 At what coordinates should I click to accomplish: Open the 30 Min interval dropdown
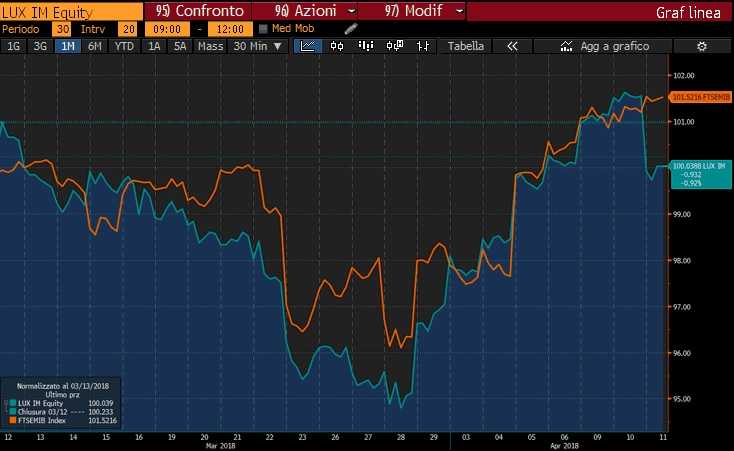click(x=257, y=46)
